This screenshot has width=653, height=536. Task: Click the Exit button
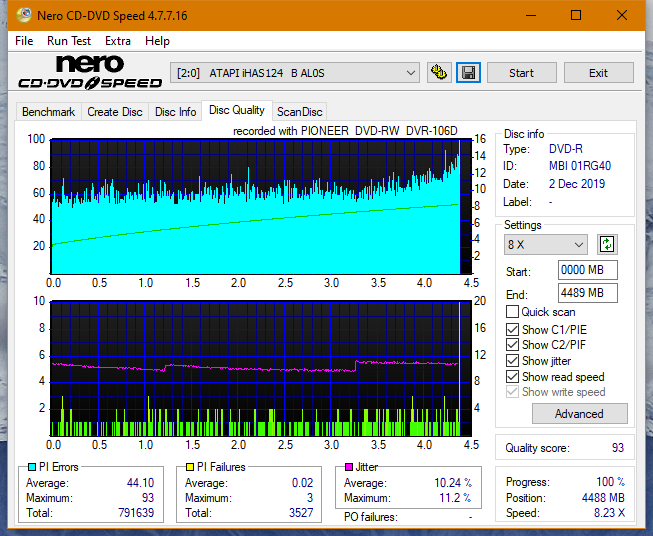click(598, 73)
